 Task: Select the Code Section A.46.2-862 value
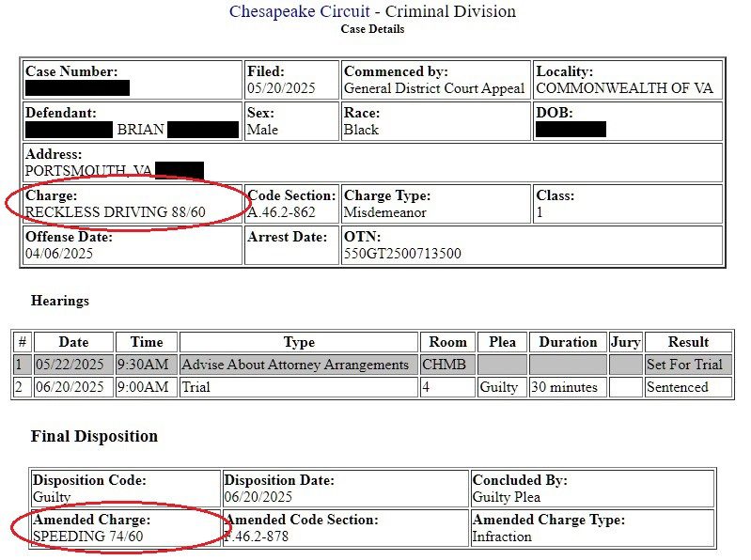[x=281, y=212]
